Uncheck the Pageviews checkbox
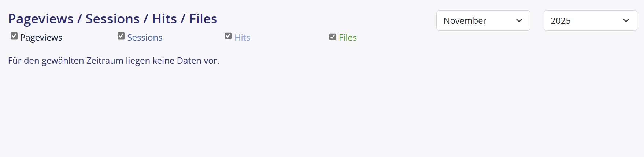 tap(14, 36)
